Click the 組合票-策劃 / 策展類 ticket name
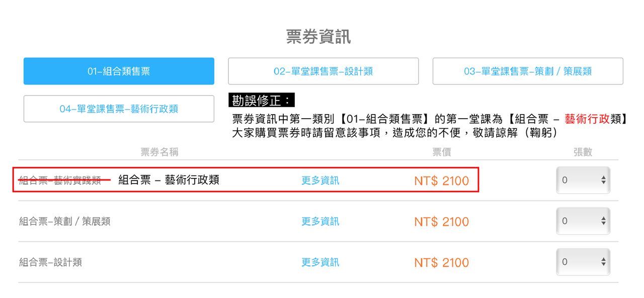Screen dimensions: 644x298 (x=65, y=222)
